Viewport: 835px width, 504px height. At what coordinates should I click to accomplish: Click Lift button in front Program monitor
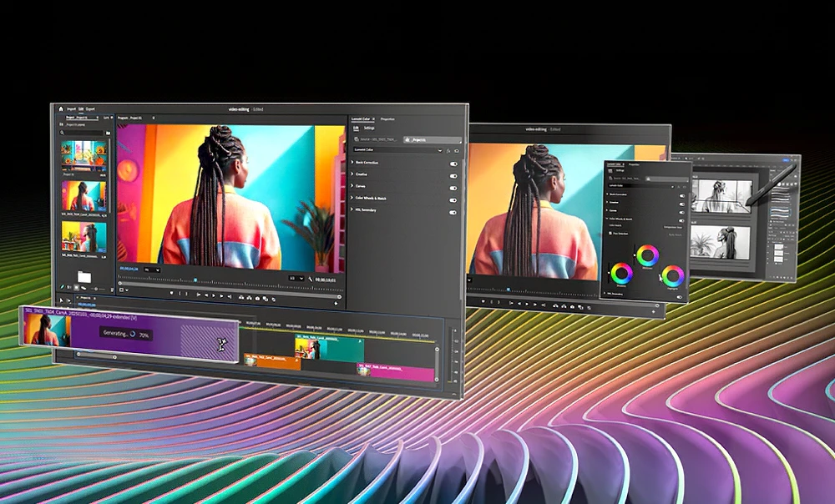point(241,298)
